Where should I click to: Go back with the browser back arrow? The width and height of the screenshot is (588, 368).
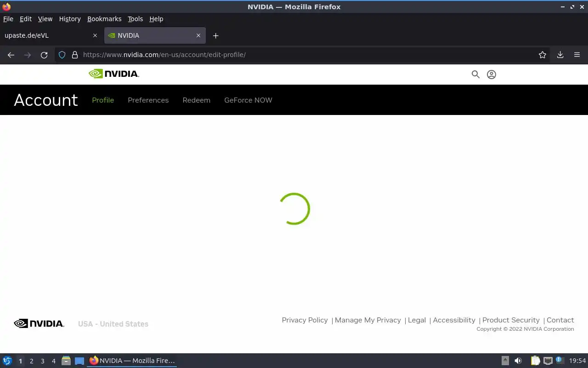click(x=11, y=55)
